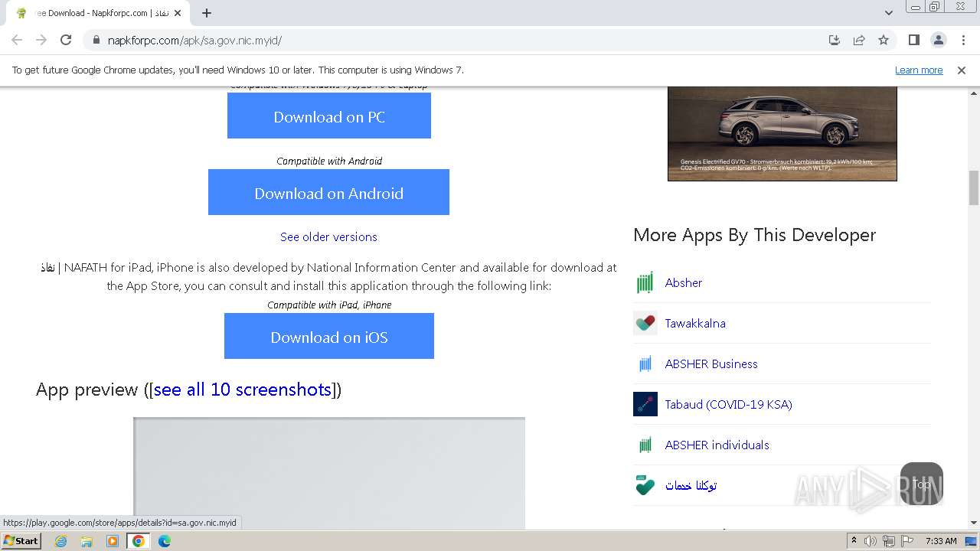Expand the tab search dropdown

[x=888, y=13]
